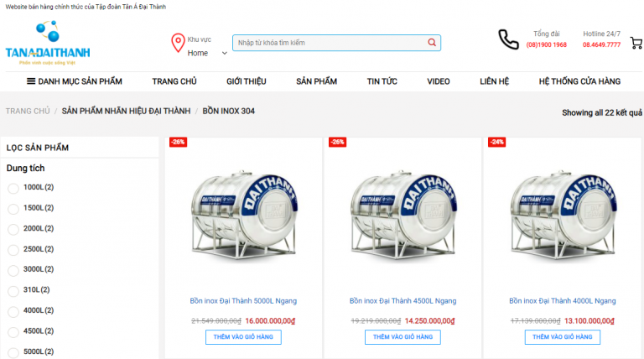Click the 4000L Ngang tank product image

tap(563, 216)
